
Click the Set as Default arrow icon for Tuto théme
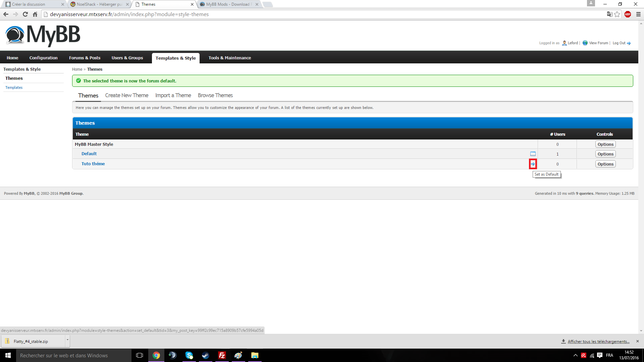[533, 164]
